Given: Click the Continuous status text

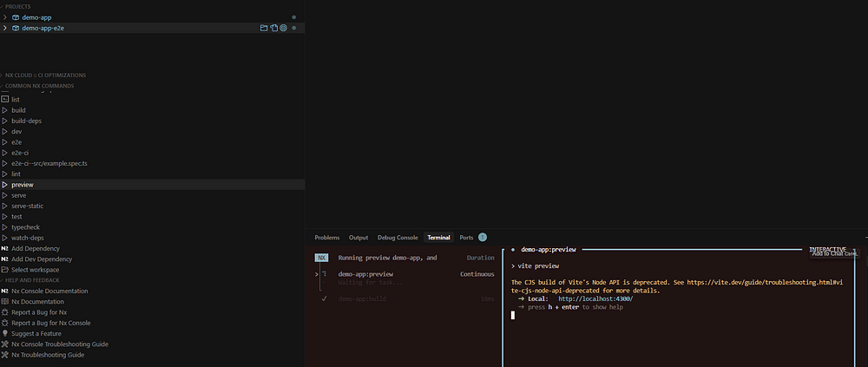Looking at the screenshot, I should coord(477,274).
